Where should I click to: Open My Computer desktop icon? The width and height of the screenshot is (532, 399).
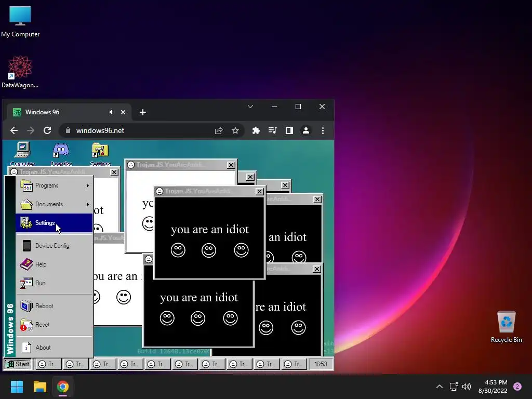(x=20, y=22)
